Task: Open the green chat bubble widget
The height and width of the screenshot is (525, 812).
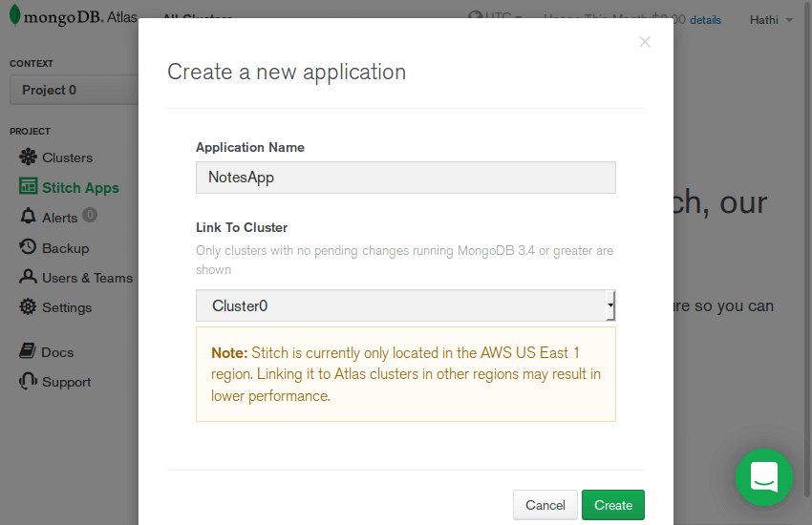Action: tap(763, 476)
